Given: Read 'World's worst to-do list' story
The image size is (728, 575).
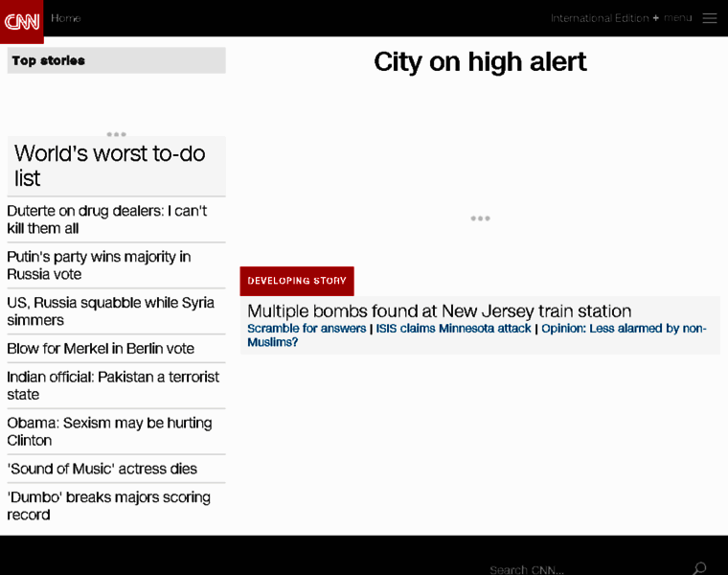Looking at the screenshot, I should coord(109,166).
